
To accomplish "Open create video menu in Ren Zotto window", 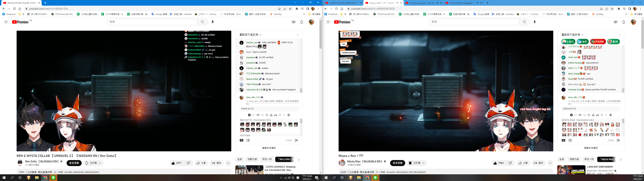I will 293,22.
